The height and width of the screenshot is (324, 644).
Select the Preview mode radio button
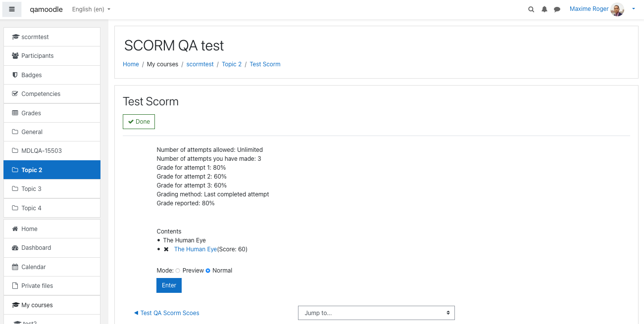tap(178, 271)
